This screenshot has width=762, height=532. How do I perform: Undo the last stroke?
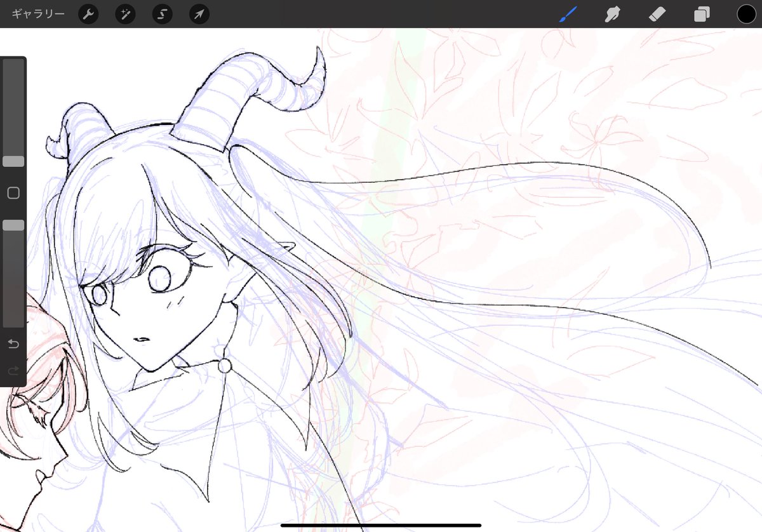click(x=13, y=344)
